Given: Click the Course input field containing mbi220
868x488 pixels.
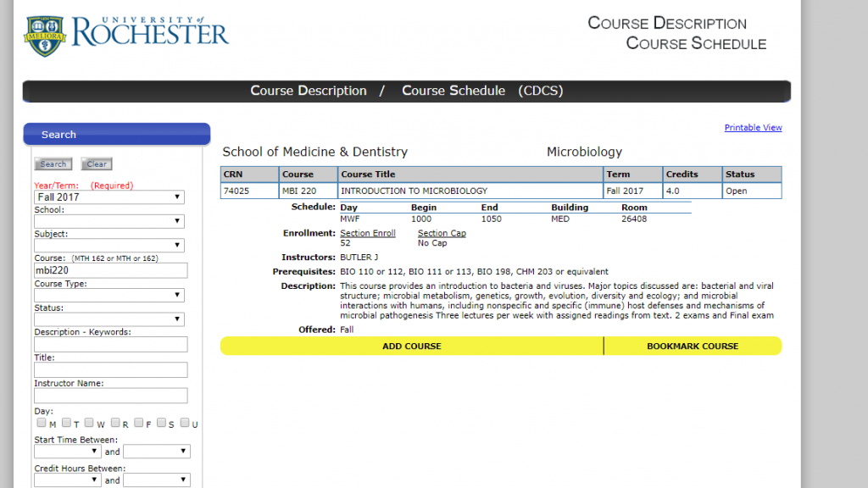Looking at the screenshot, I should (111, 270).
